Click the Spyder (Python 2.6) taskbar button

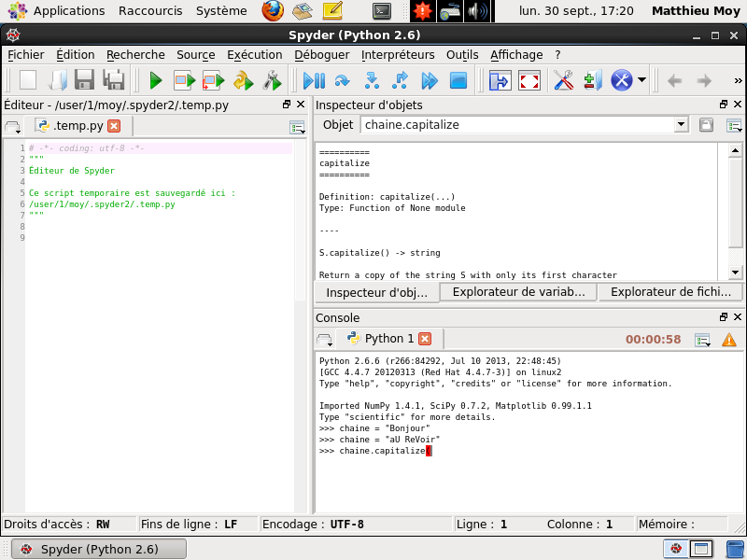(x=99, y=549)
